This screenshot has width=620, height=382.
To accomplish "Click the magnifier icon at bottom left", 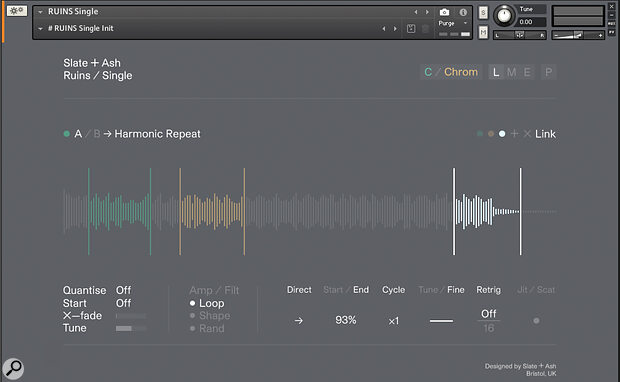I will click(x=13, y=369).
